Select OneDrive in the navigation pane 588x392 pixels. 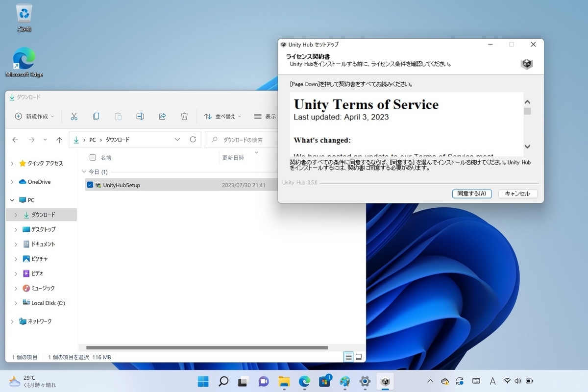click(x=39, y=182)
